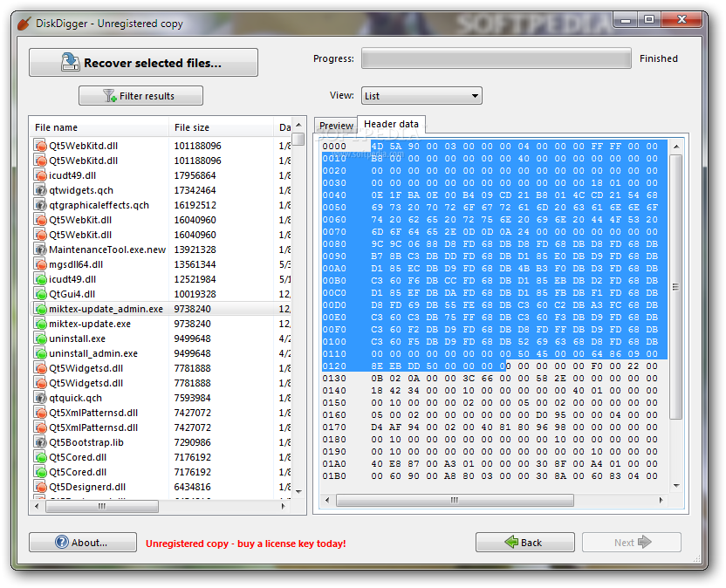The height and width of the screenshot is (588, 726).
Task: Click hex offset 01B0 in header data
Action: tap(334, 476)
